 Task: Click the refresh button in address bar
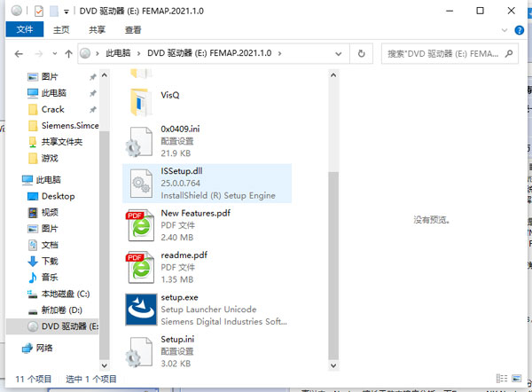[361, 54]
